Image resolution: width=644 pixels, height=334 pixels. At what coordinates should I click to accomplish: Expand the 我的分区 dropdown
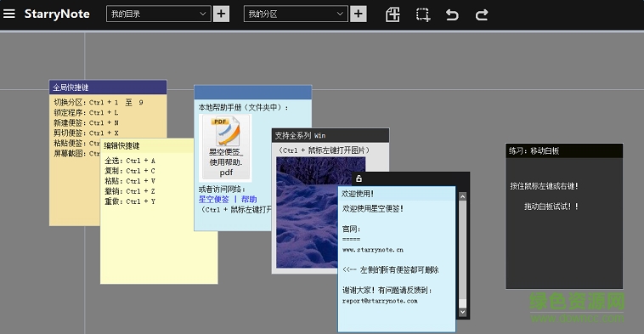tap(296, 14)
